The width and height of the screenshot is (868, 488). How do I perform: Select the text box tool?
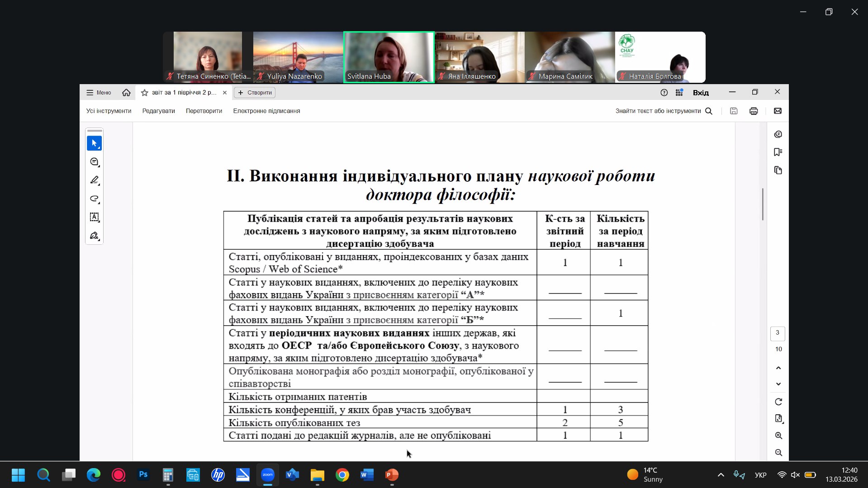click(x=94, y=217)
